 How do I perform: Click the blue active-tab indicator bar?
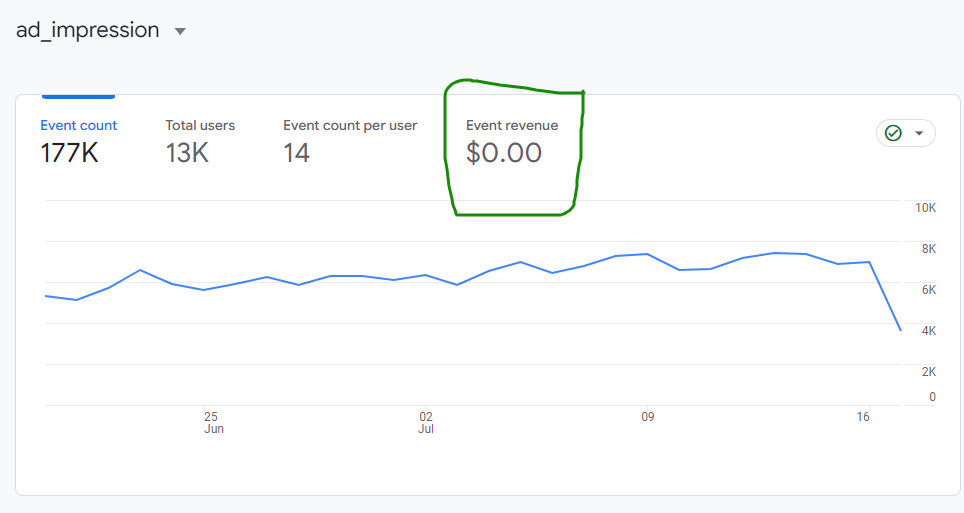(x=78, y=97)
